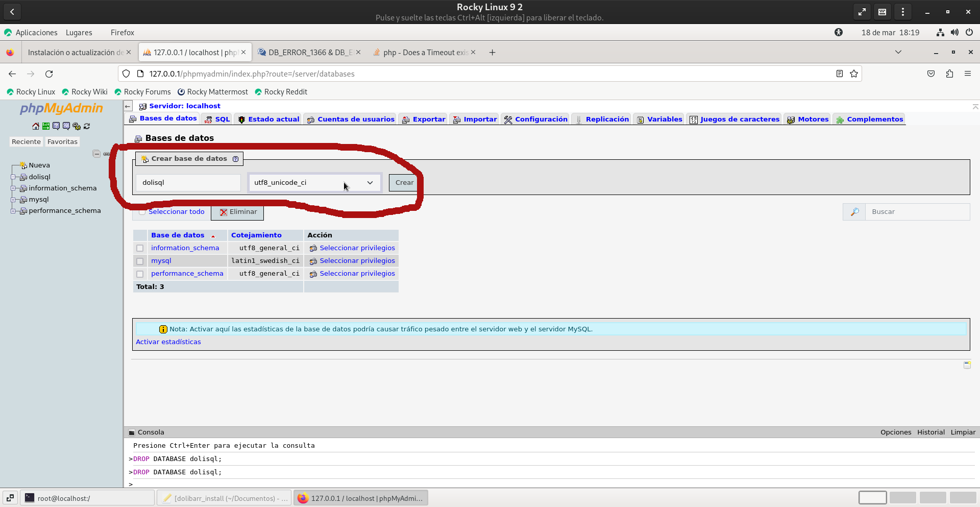Viewport: 980px width, 507px height.
Task: Open the phpMyAdmin documentation help icon
Action: (56, 126)
